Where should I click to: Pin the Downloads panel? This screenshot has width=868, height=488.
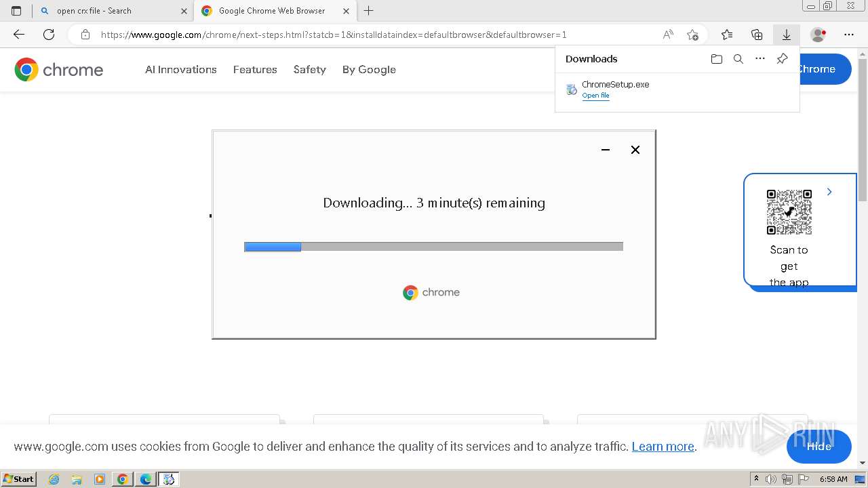[782, 59]
